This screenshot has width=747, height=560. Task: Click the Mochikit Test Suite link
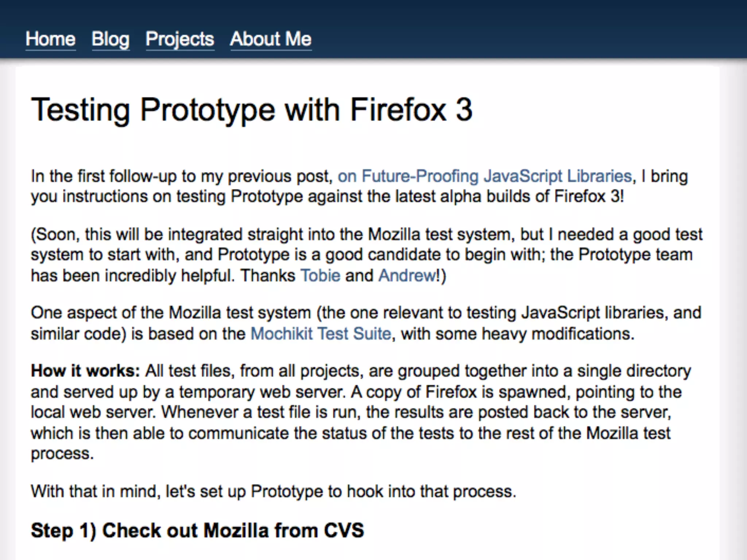point(321,334)
